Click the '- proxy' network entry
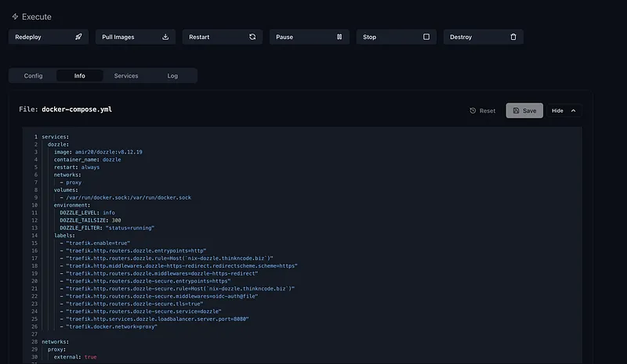Viewport: 627px width, 364px height. (x=71, y=182)
